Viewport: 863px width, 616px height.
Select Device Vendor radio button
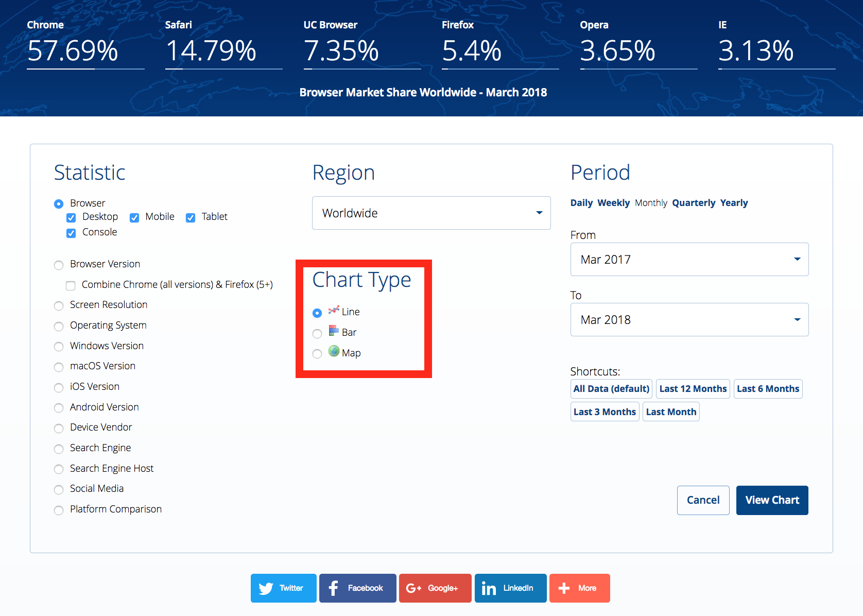point(59,428)
